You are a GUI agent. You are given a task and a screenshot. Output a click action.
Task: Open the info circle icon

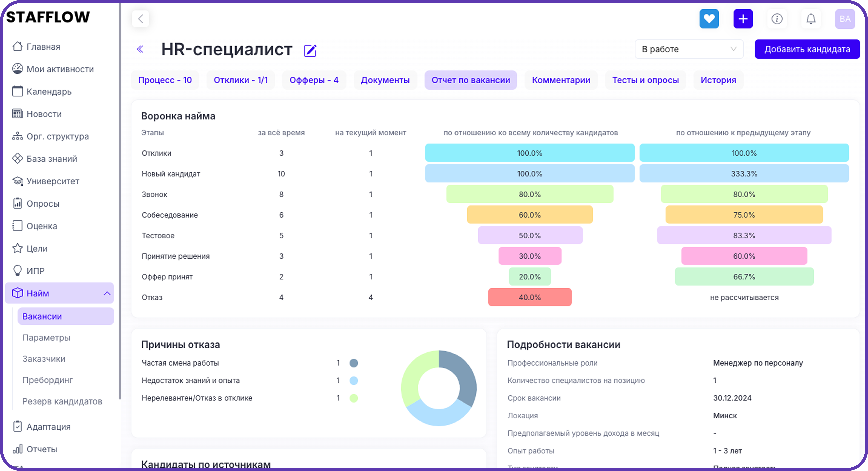click(x=777, y=19)
